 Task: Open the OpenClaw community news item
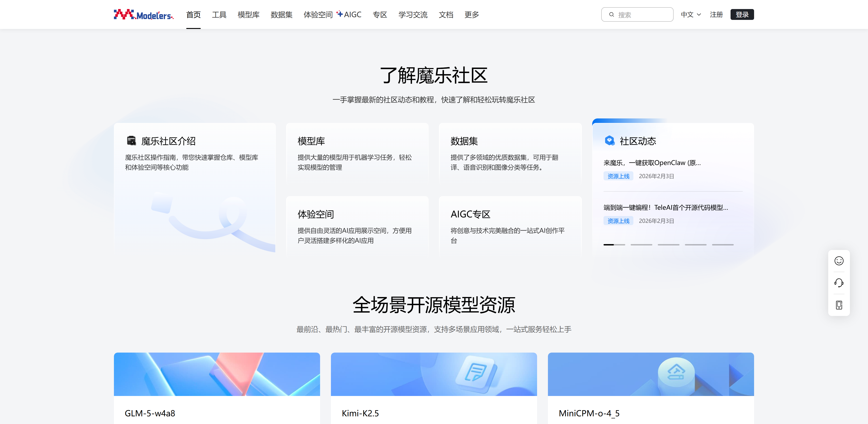pyautogui.click(x=652, y=163)
